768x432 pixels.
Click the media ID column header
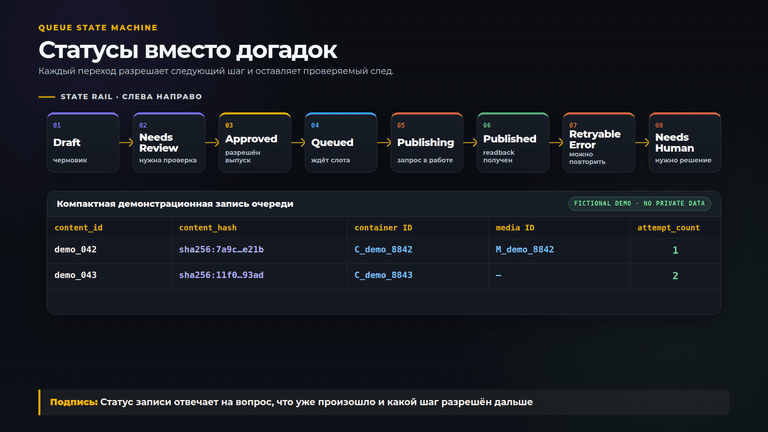point(515,228)
